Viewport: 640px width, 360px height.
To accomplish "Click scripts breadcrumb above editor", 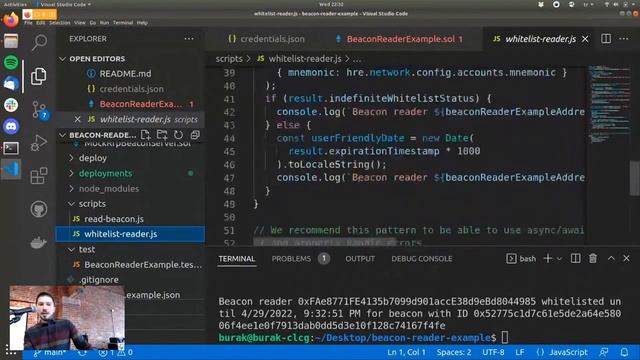I will tap(229, 59).
